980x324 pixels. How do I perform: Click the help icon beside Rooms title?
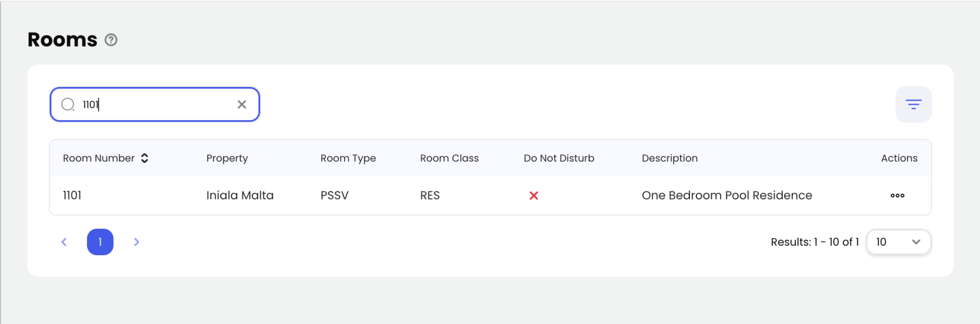(111, 40)
